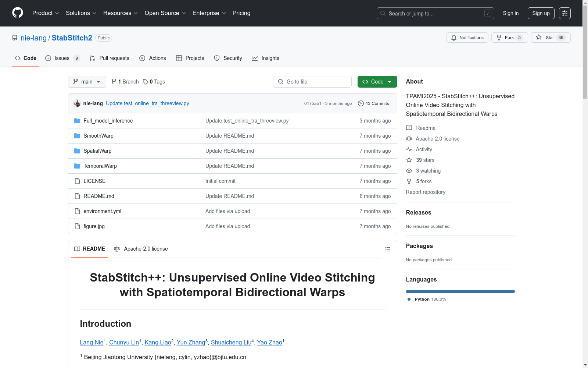
Task: Open the main branch selector dropdown
Action: (87, 82)
